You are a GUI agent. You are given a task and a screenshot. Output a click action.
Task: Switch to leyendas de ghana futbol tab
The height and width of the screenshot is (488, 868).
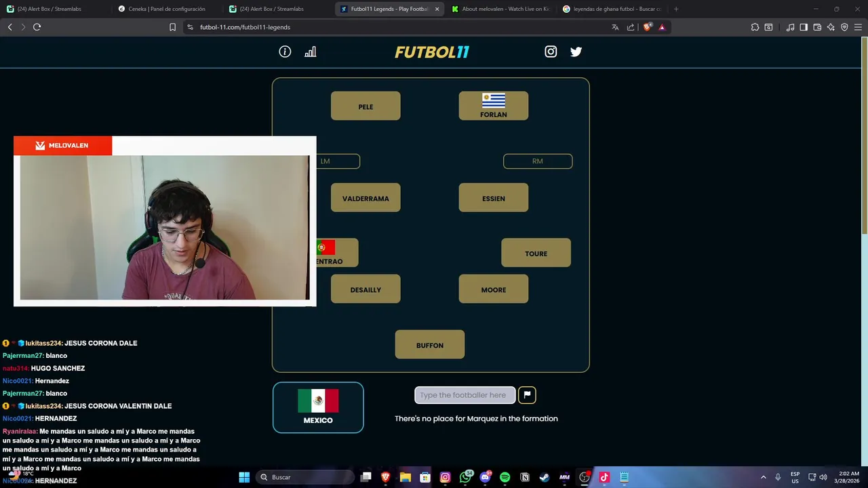point(612,9)
